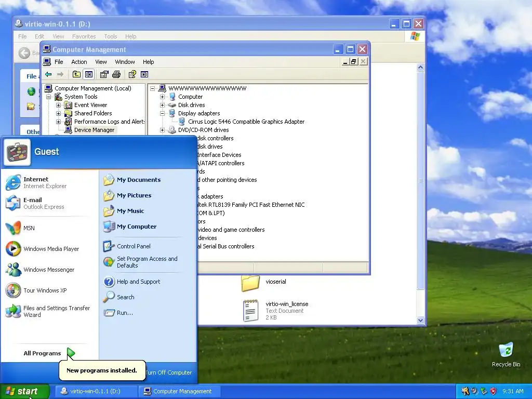Click the Recycle Bin desktop icon
The height and width of the screenshot is (399, 532).
[x=506, y=354]
